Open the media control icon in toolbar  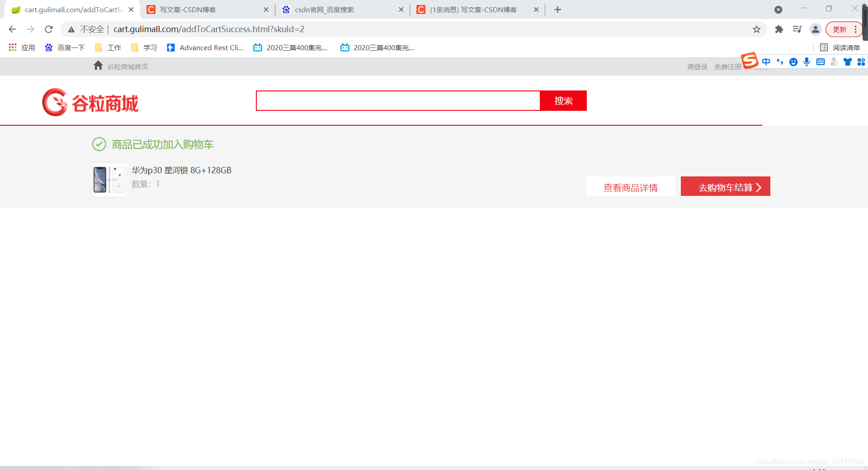pos(797,29)
